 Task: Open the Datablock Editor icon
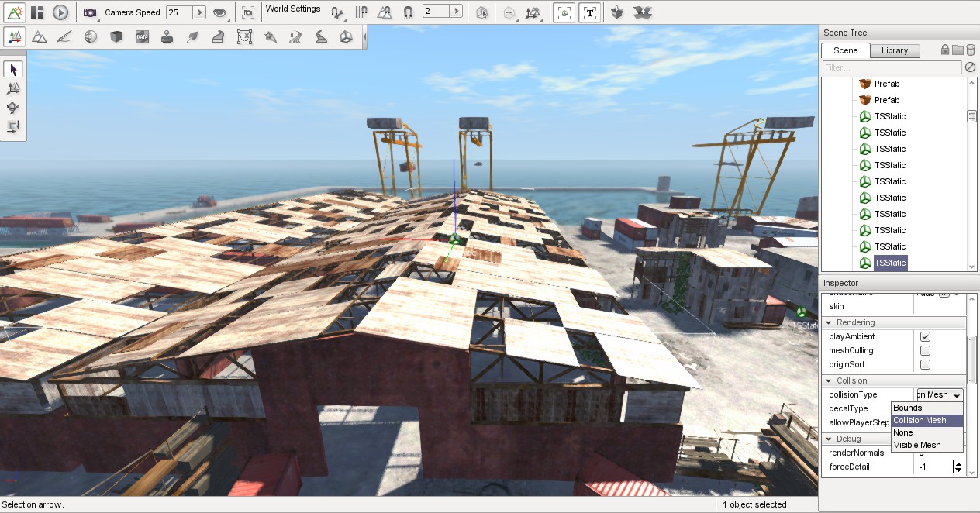click(142, 36)
